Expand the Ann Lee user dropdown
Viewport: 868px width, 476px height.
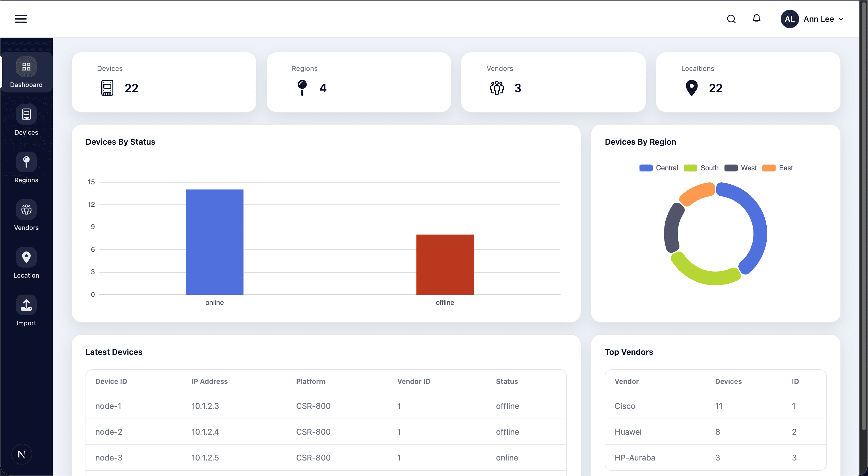(x=824, y=19)
